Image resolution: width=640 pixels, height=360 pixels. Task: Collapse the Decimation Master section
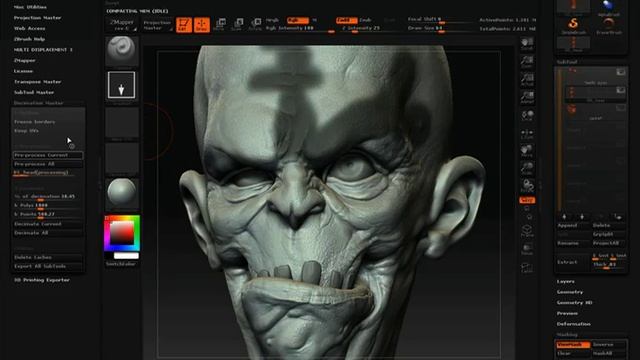pos(39,103)
